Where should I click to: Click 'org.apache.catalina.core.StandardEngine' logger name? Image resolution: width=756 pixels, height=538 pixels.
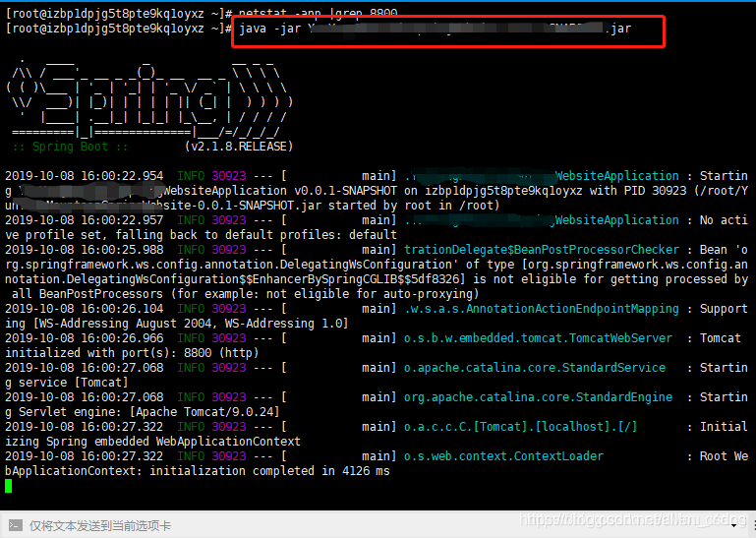(x=538, y=397)
